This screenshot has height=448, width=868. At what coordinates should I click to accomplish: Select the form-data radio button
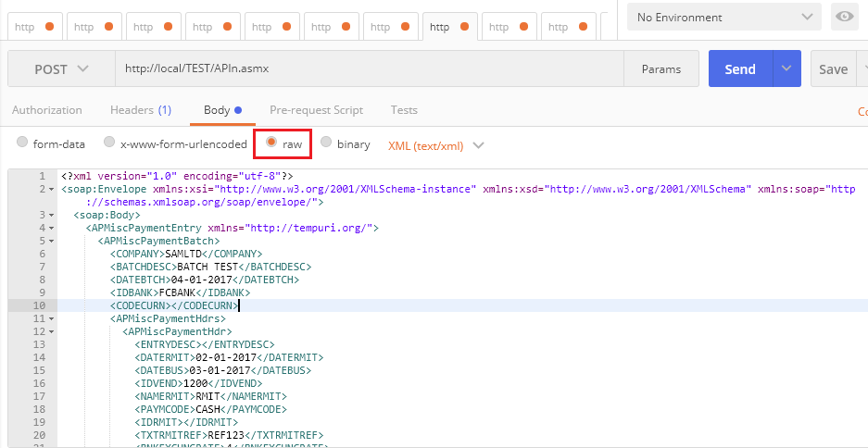pos(22,143)
